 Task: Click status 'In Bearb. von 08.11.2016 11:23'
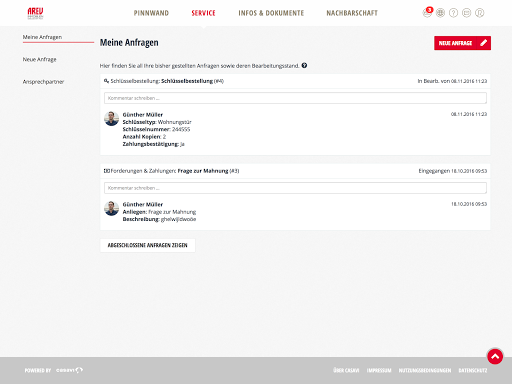(452, 81)
